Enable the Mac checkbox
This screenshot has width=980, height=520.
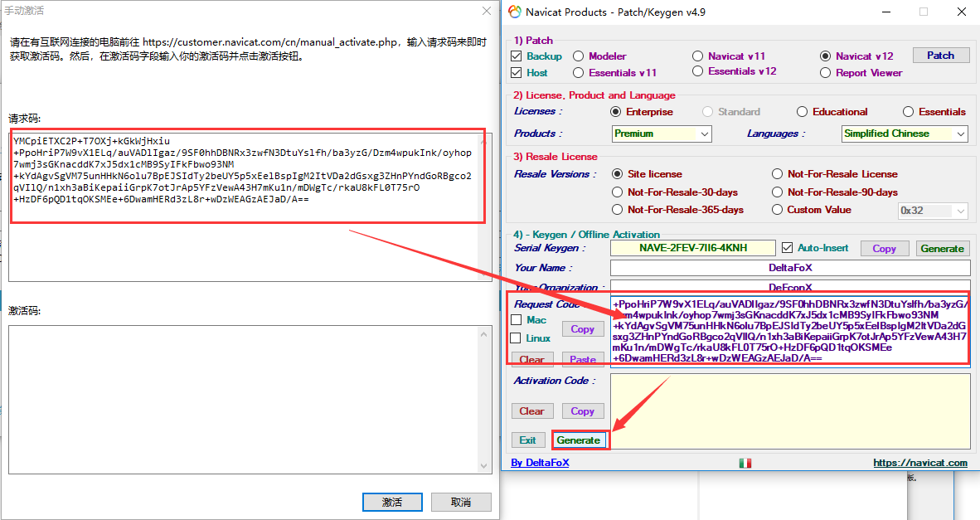click(x=517, y=320)
